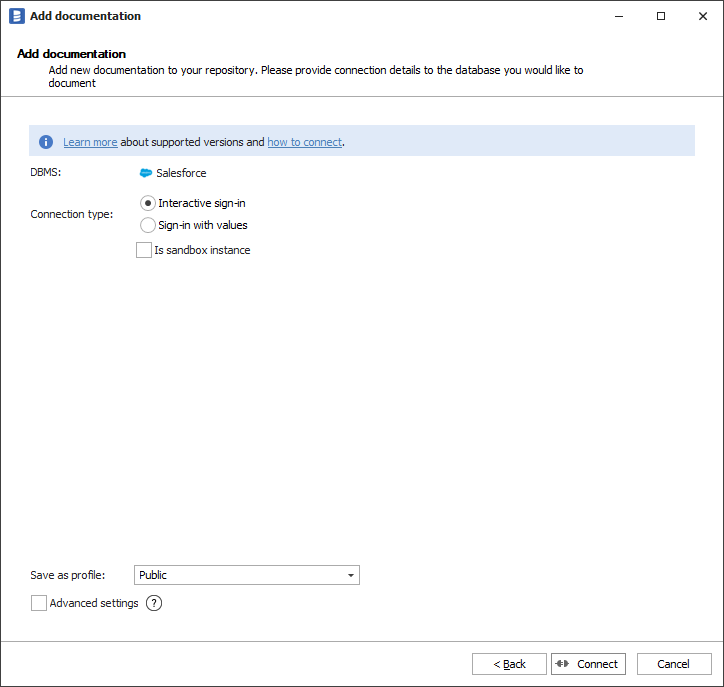Screen dimensions: 724x687
Task: Click the Salesforce cloud logo icon
Action: pos(146,173)
